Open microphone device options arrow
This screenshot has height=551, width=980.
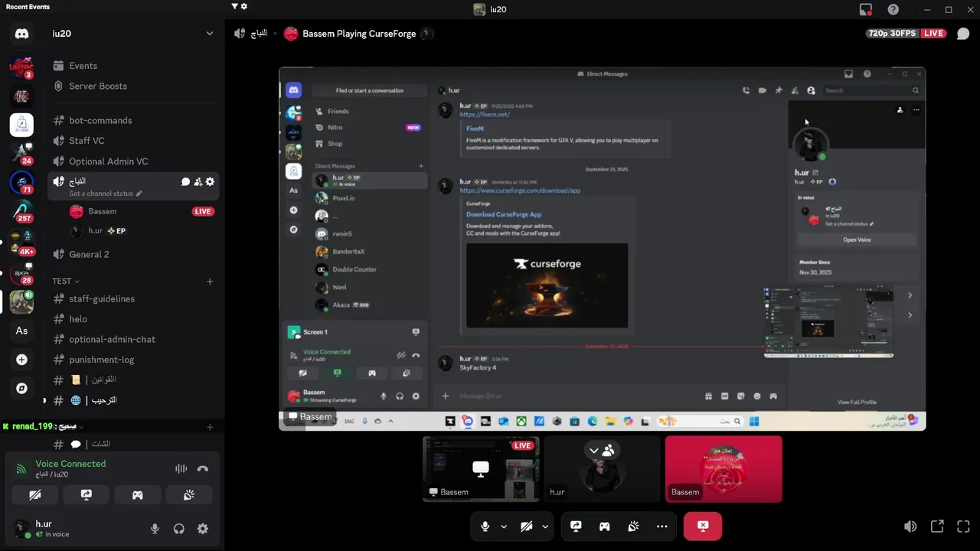click(504, 527)
